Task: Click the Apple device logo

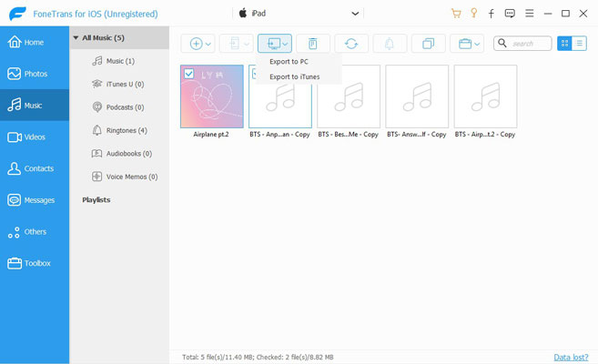Action: pyautogui.click(x=242, y=13)
